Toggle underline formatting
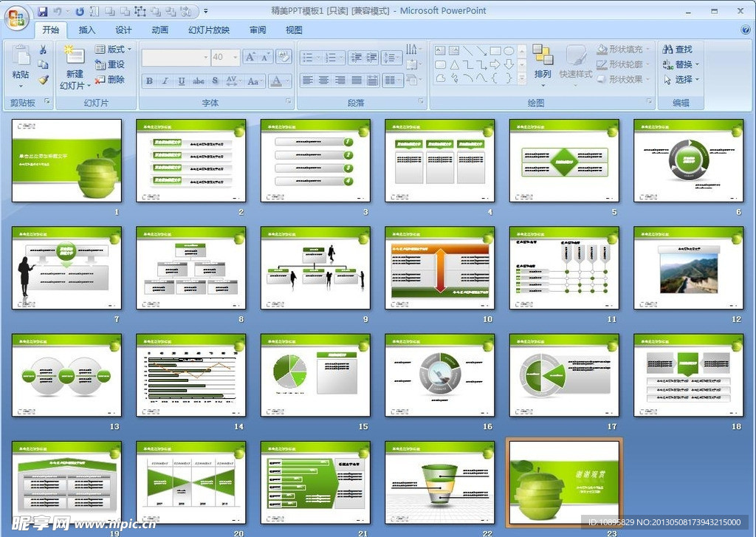This screenshot has height=537, width=756. point(182,81)
